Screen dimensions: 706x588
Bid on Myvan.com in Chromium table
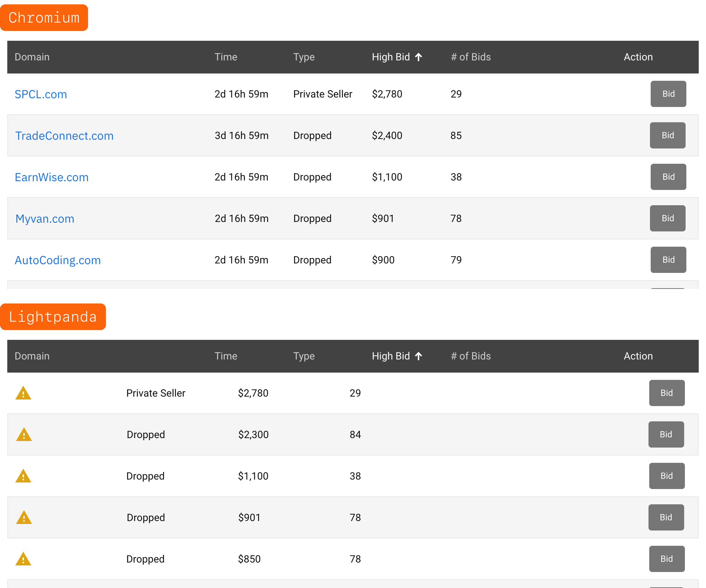pos(667,218)
